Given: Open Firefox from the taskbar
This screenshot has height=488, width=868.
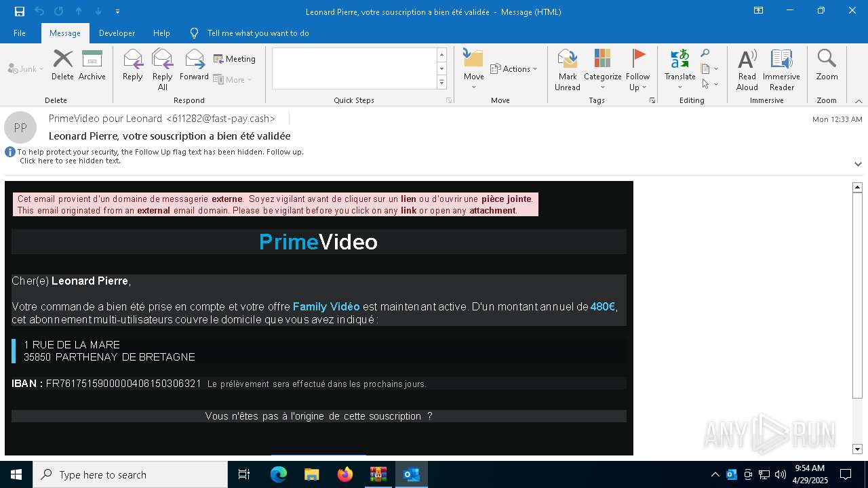Looking at the screenshot, I should pos(345,474).
